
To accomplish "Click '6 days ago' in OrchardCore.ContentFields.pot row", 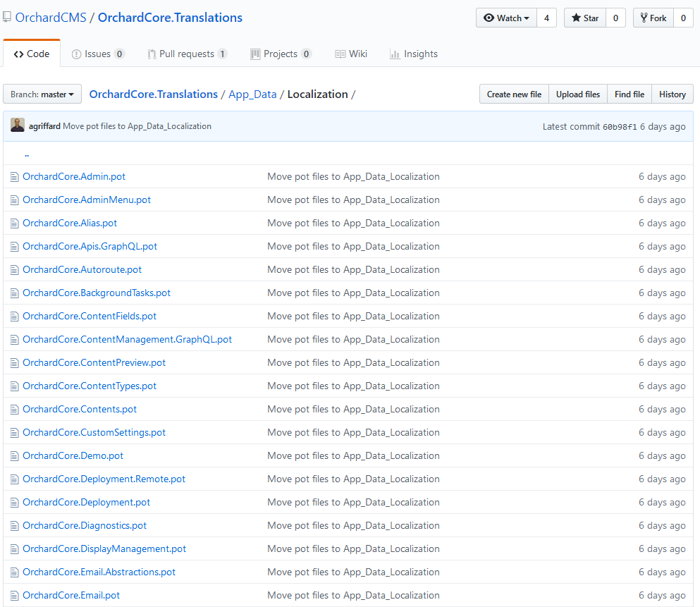I will (662, 317).
